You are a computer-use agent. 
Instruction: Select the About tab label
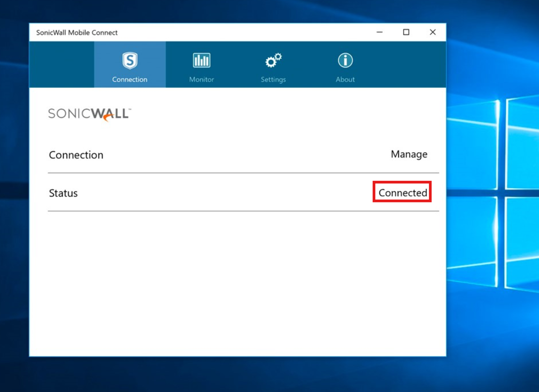pyautogui.click(x=345, y=79)
